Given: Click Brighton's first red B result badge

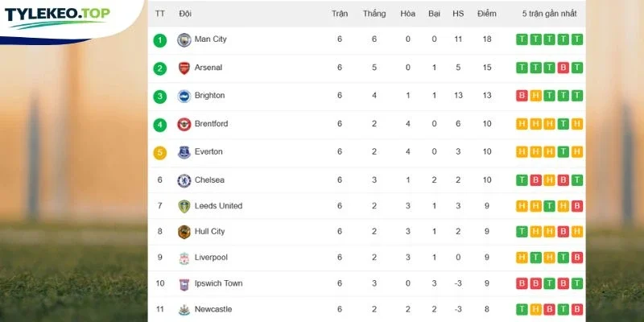Looking at the screenshot, I should click(x=522, y=96).
